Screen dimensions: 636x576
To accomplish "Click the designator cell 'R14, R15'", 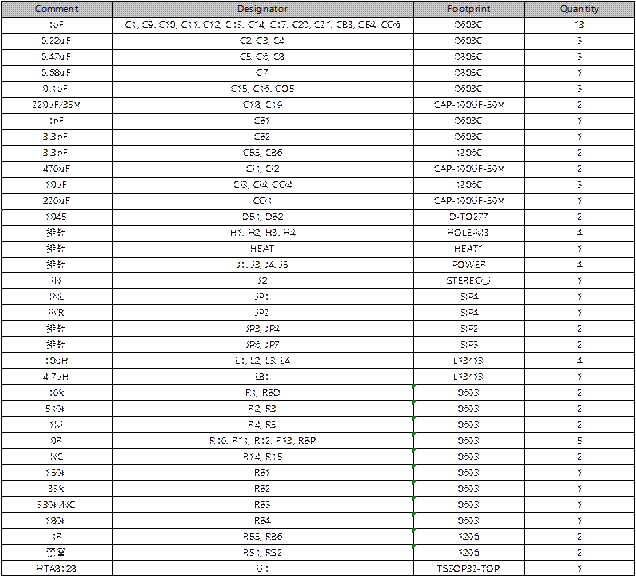I will click(263, 457).
